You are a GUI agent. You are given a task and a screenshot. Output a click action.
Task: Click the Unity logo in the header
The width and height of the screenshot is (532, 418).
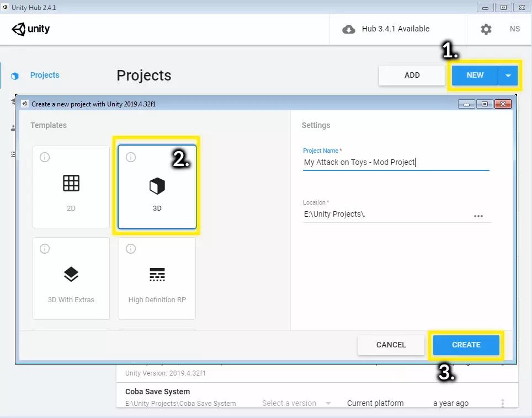[30, 29]
